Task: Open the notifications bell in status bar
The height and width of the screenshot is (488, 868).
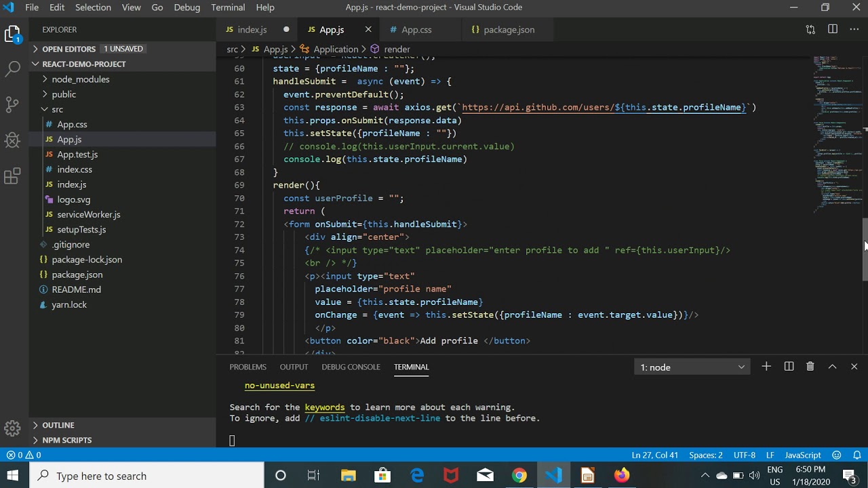Action: pyautogui.click(x=857, y=455)
